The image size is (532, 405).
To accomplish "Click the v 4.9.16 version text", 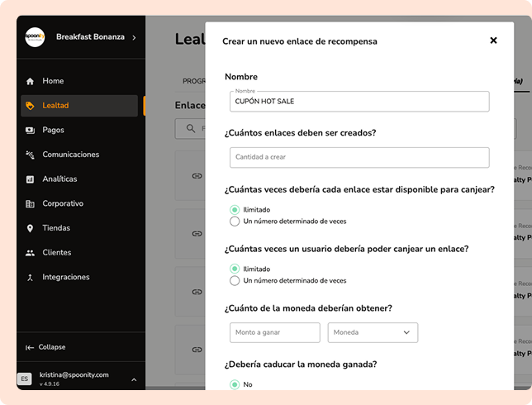I will point(50,384).
